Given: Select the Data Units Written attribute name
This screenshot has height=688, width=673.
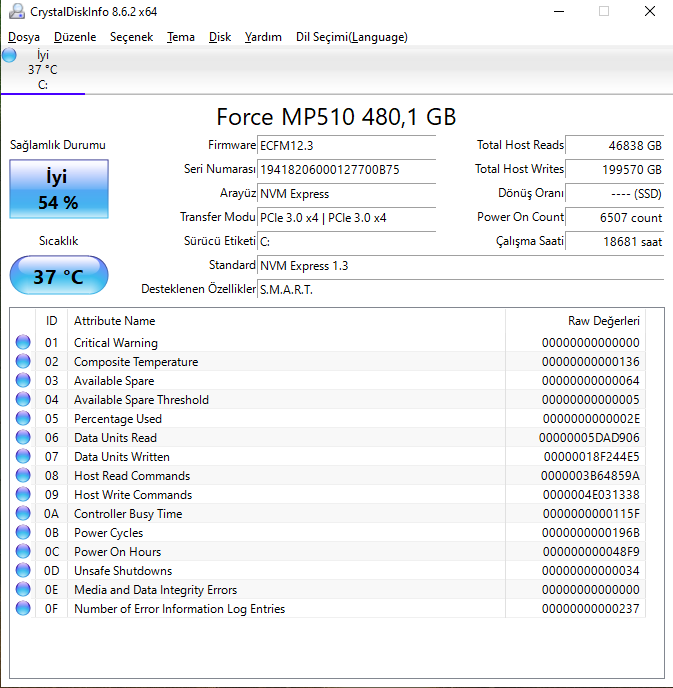Looking at the screenshot, I should pyautogui.click(x=122, y=457).
